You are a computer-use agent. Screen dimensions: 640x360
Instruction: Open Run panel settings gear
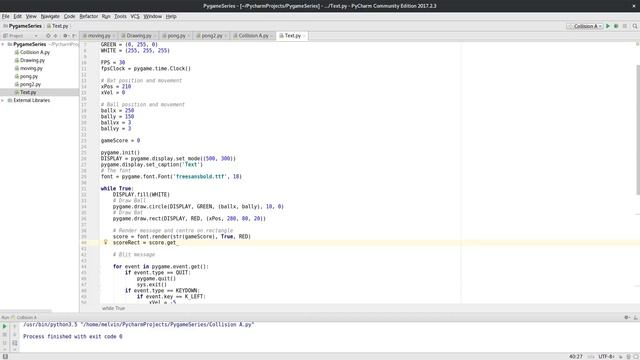(627, 317)
